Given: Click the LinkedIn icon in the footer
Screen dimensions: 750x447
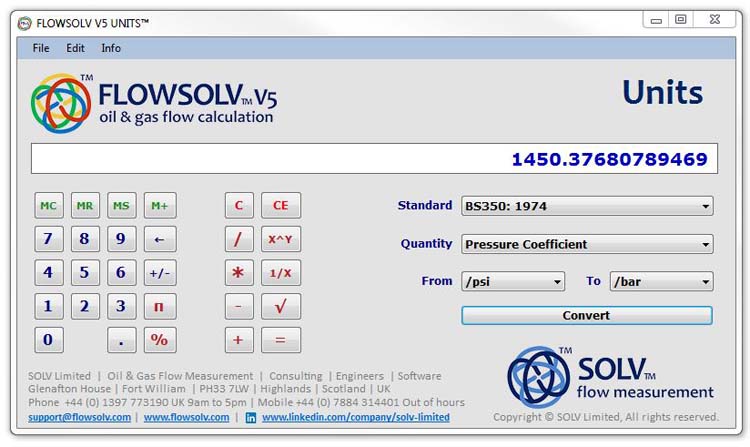Looking at the screenshot, I should [251, 418].
